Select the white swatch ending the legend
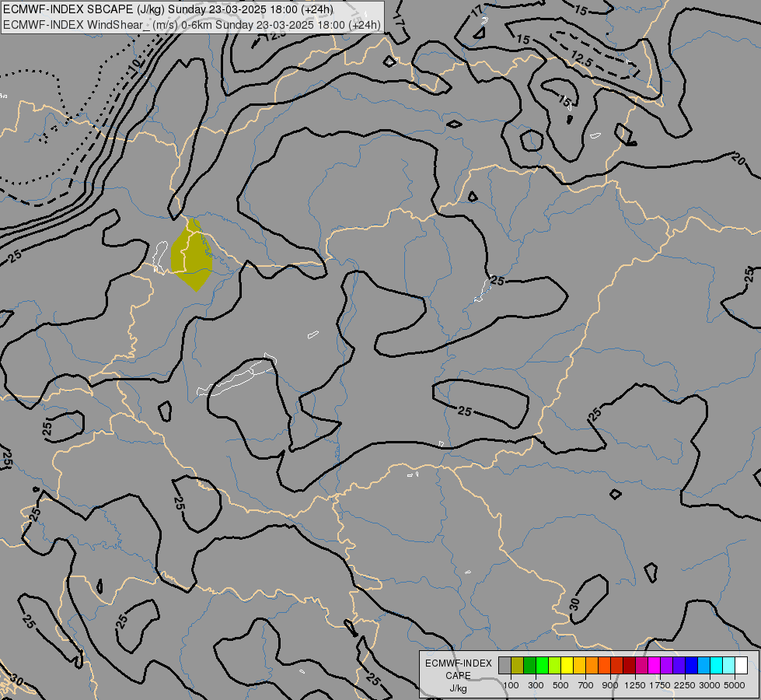Screen dimensions: 761x700 [x=741, y=665]
